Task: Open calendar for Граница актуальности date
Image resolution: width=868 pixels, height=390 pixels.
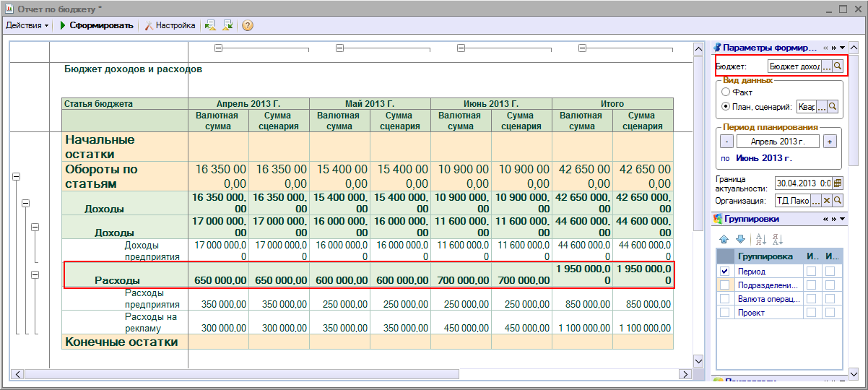Action: pyautogui.click(x=838, y=183)
